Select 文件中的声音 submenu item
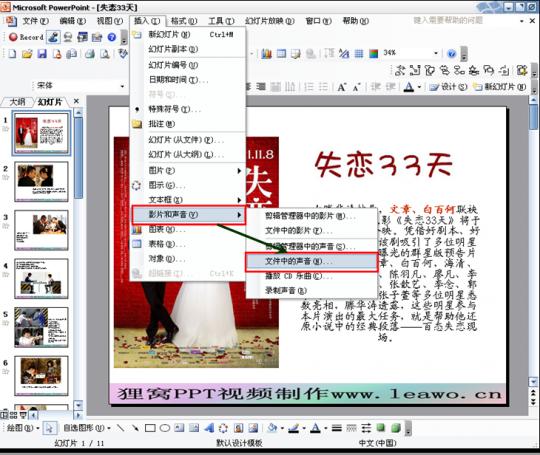 pyautogui.click(x=311, y=261)
